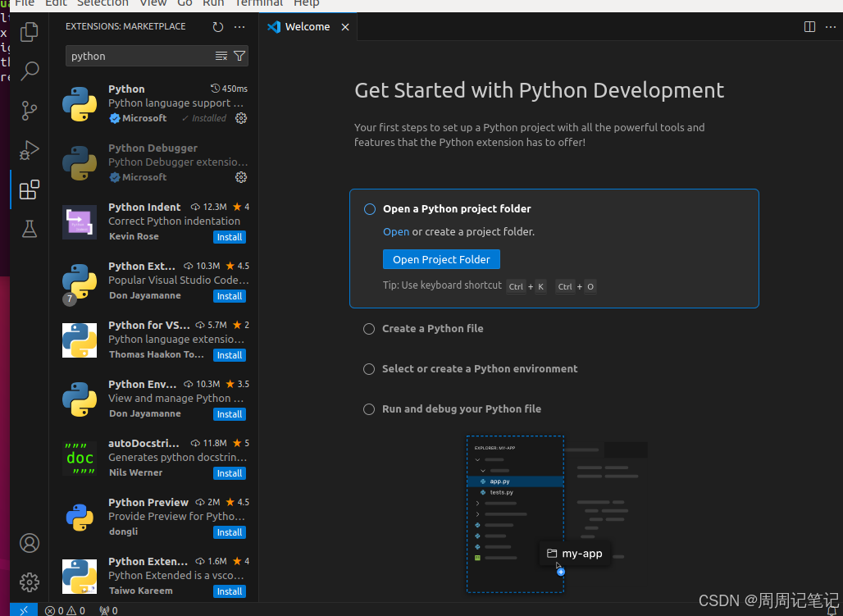Split the editor to the right
The width and height of the screenshot is (843, 616).
(x=809, y=26)
